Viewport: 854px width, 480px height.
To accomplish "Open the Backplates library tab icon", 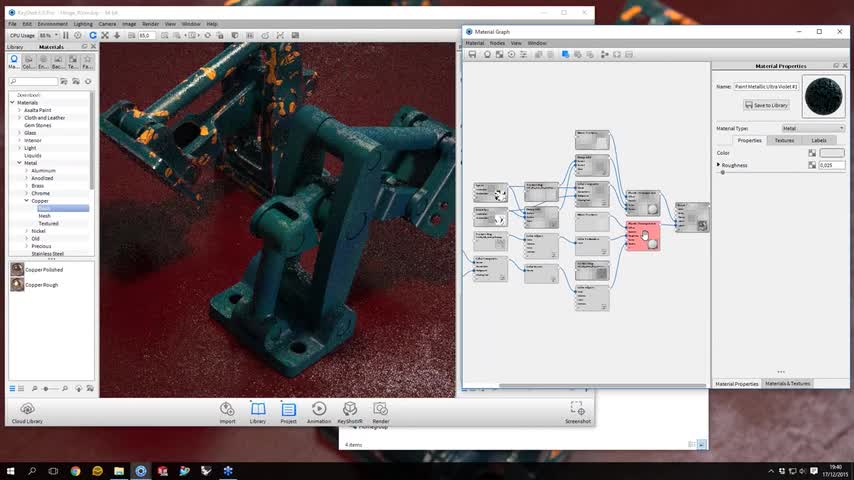I will [x=58, y=62].
